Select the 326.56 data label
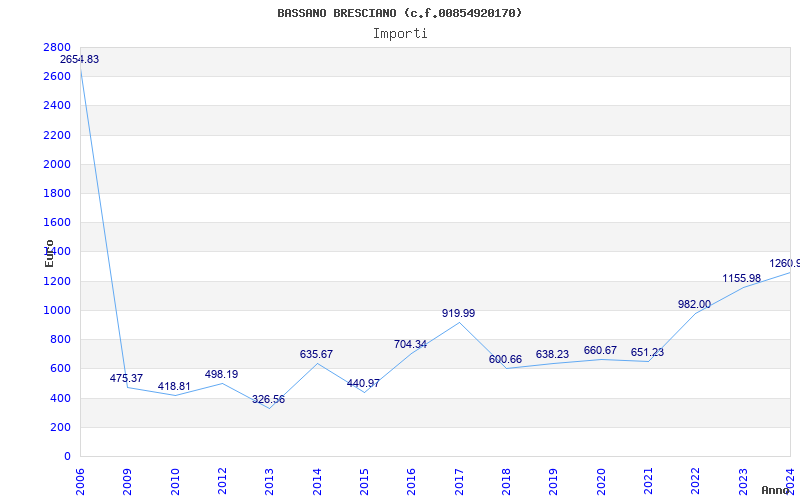This screenshot has height=500, width=800. [x=268, y=399]
